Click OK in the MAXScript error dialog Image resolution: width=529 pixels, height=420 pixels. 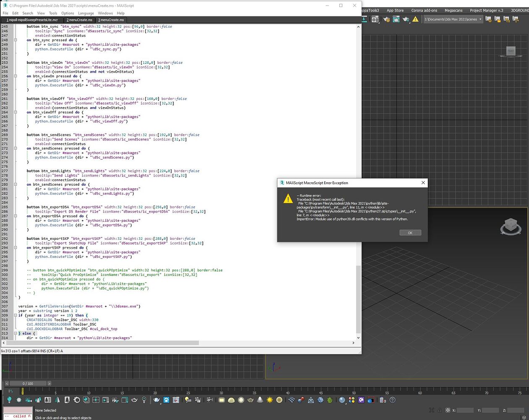[410, 233]
